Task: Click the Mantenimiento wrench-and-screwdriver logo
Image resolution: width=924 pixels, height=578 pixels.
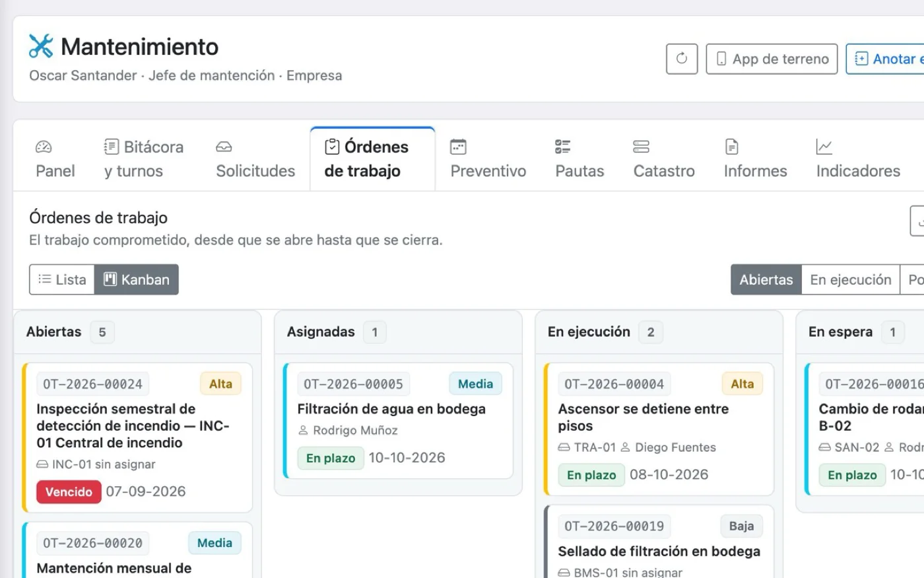Action: 41,46
